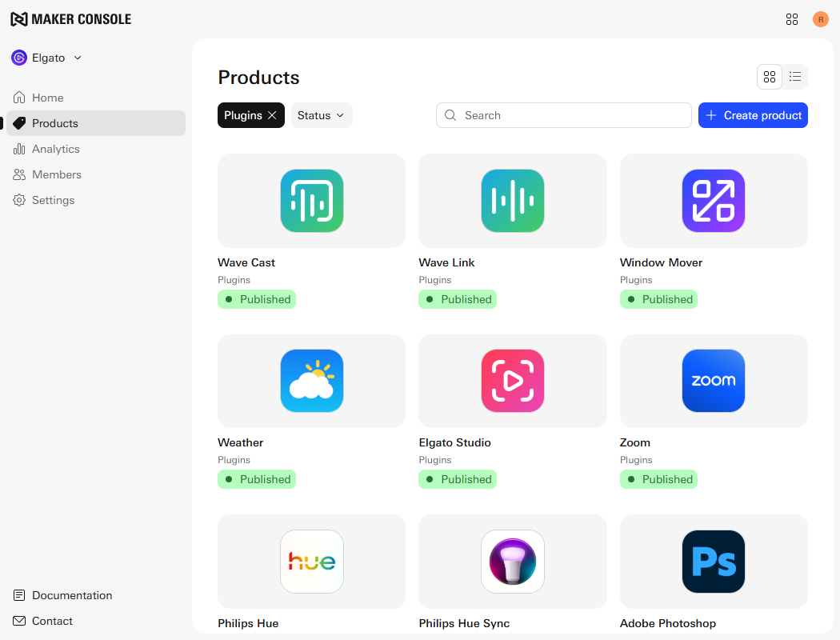Open the apps grid icon in header
The height and width of the screenshot is (640, 840).
792,19
